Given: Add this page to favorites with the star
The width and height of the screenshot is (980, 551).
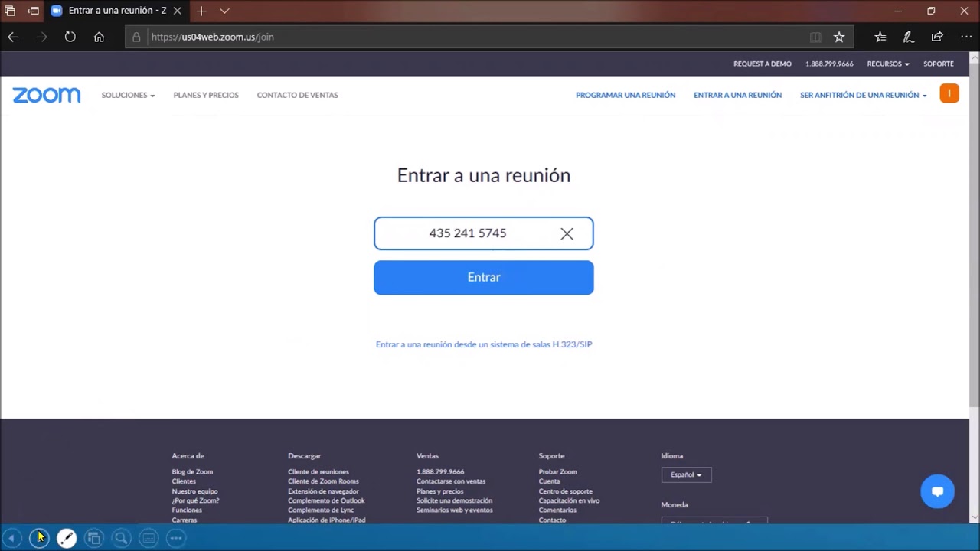Looking at the screenshot, I should click(x=839, y=37).
